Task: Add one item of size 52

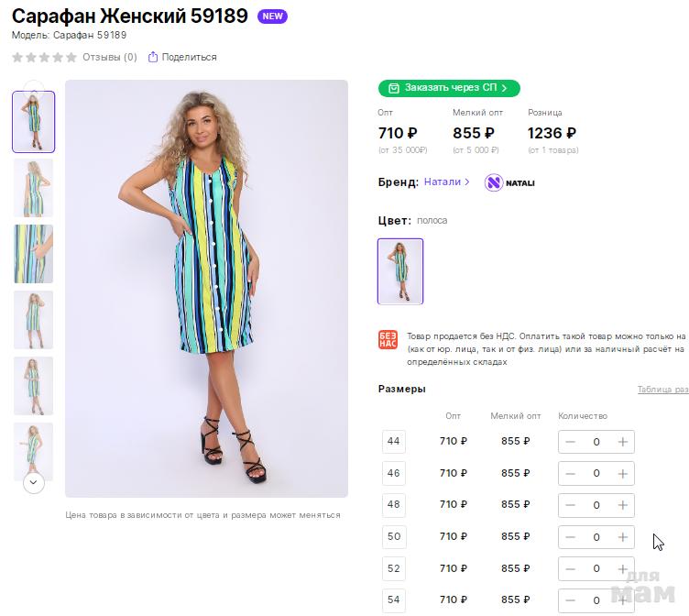Action: point(623,568)
